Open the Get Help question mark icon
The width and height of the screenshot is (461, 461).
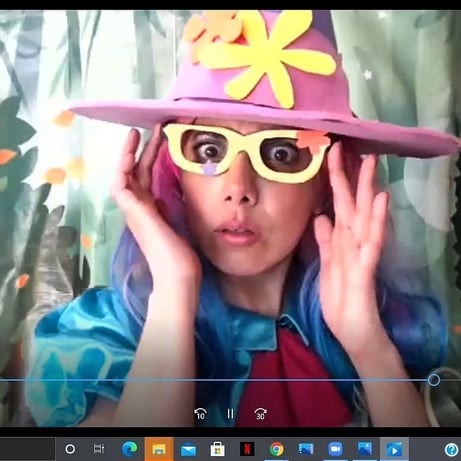point(452,449)
